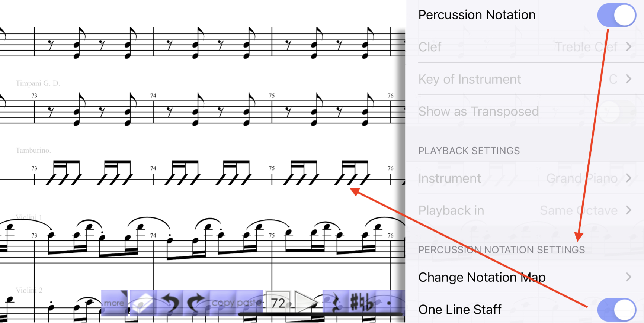Open Change Notation Map settings
The image size is (644, 323).
[x=525, y=277]
